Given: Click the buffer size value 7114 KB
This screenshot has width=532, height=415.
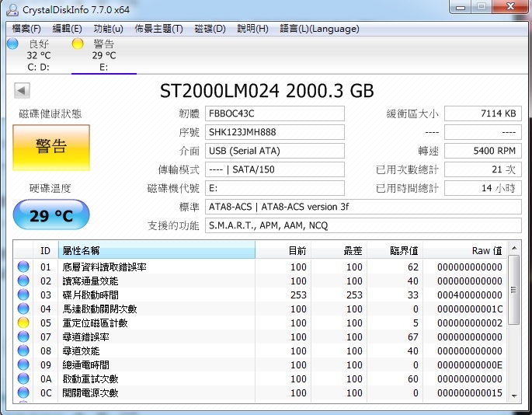Looking at the screenshot, I should pyautogui.click(x=483, y=113).
